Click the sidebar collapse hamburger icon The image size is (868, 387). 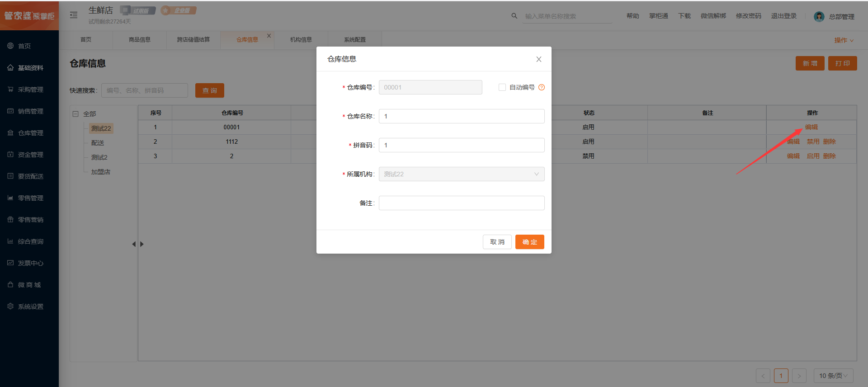pos(74,15)
